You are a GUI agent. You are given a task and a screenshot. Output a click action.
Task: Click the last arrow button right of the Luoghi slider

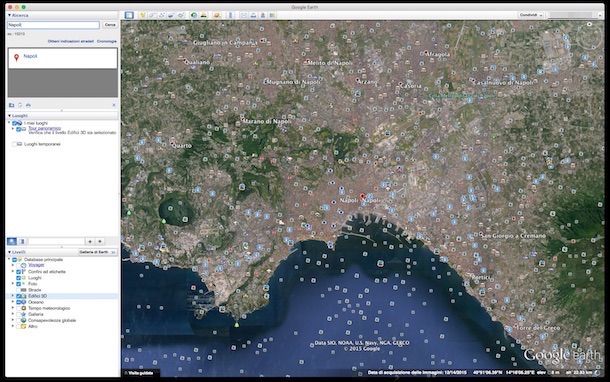(x=100, y=241)
